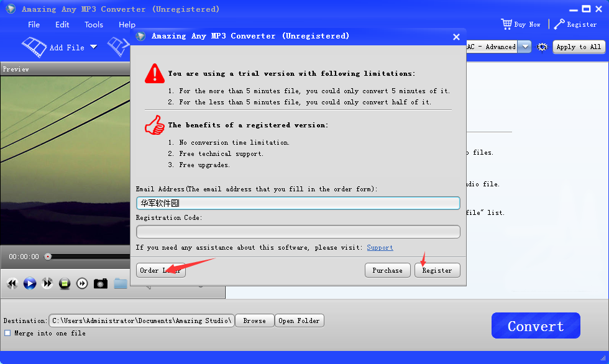Open the Tools menu
Screen dimensions: 609x364
click(x=93, y=25)
